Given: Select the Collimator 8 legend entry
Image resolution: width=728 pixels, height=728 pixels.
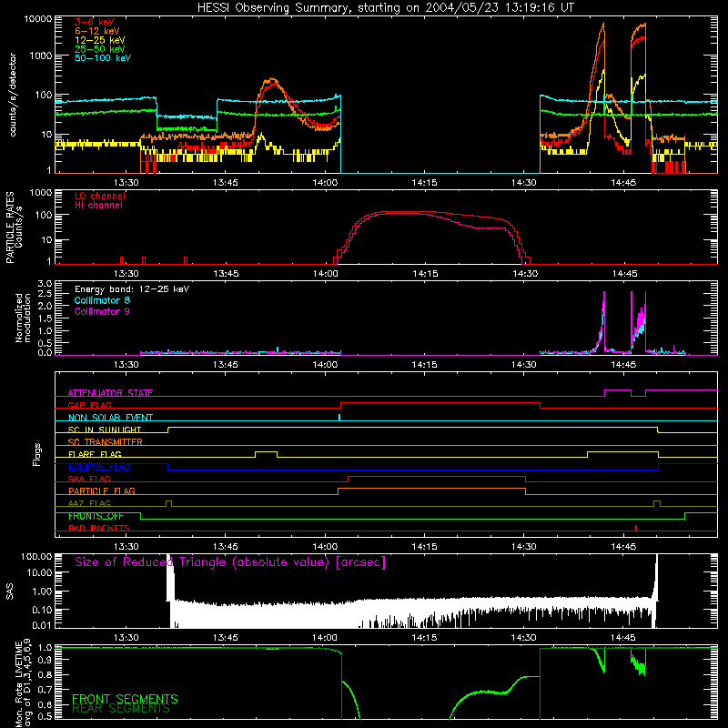Looking at the screenshot, I should [x=102, y=300].
